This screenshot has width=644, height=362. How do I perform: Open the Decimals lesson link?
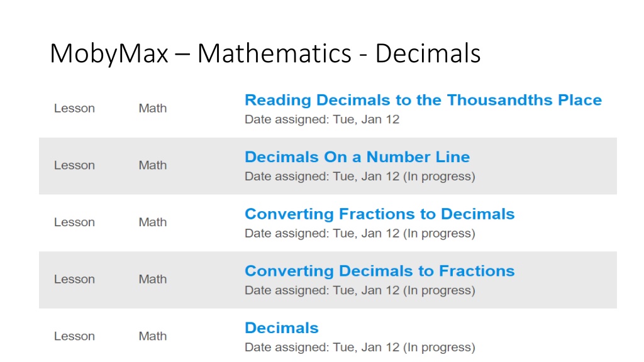[282, 328]
